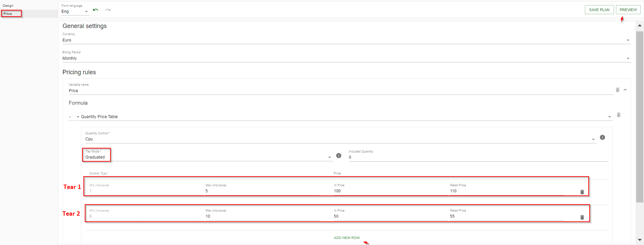
Task: Delete second tier row with max 10
Action: pos(582,217)
